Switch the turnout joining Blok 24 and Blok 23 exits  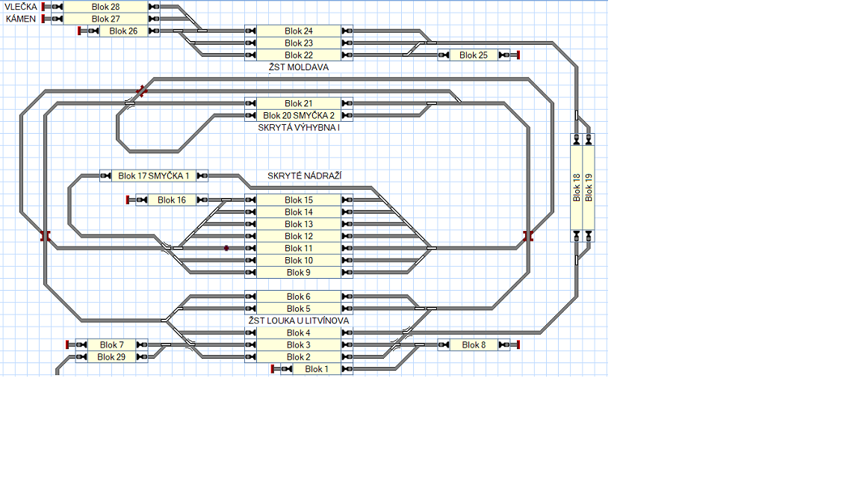click(x=431, y=43)
